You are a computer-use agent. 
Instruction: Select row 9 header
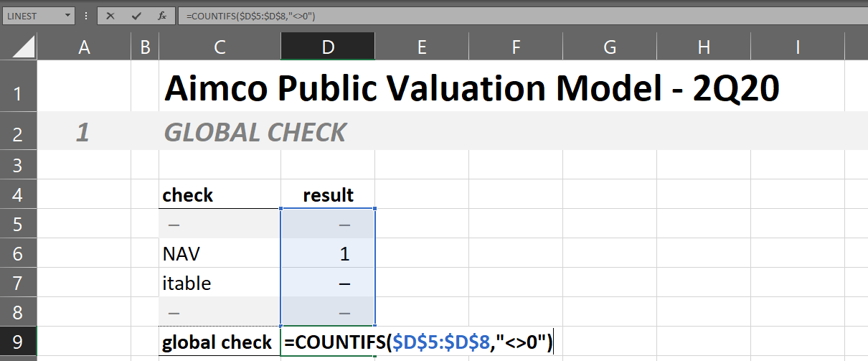[18, 342]
